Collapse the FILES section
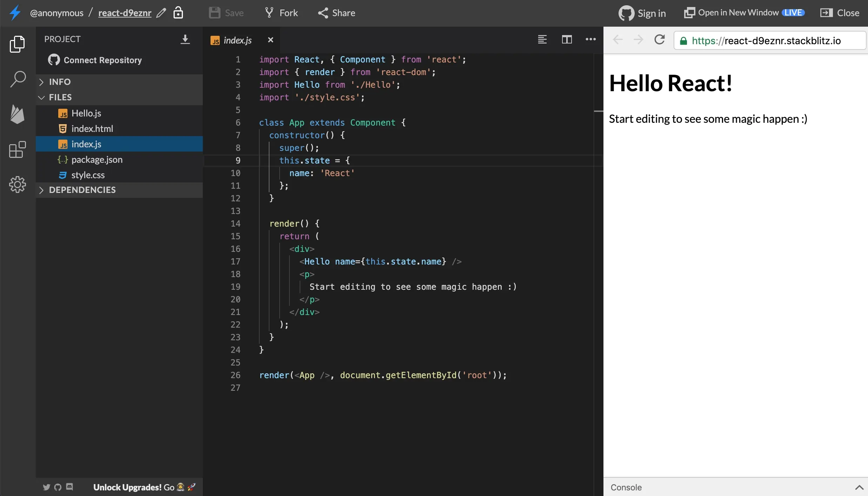Viewport: 868px width, 496px height. pos(119,97)
